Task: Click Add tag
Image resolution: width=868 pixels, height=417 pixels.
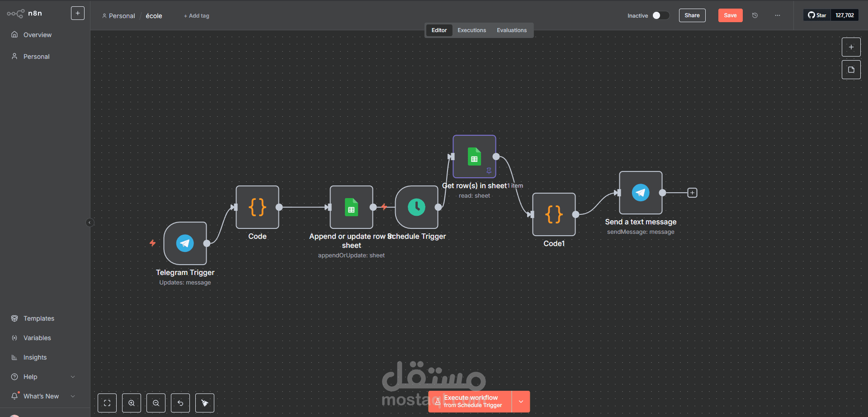Action: click(x=197, y=16)
